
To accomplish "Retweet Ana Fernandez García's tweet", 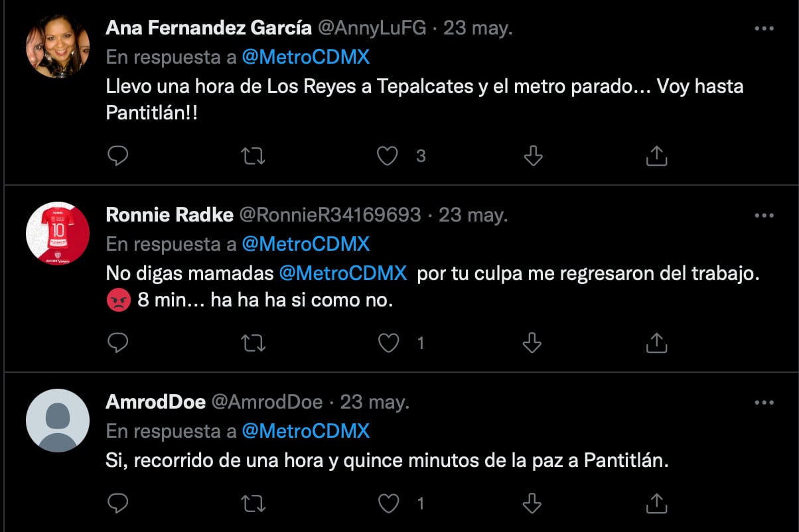I will 253,156.
